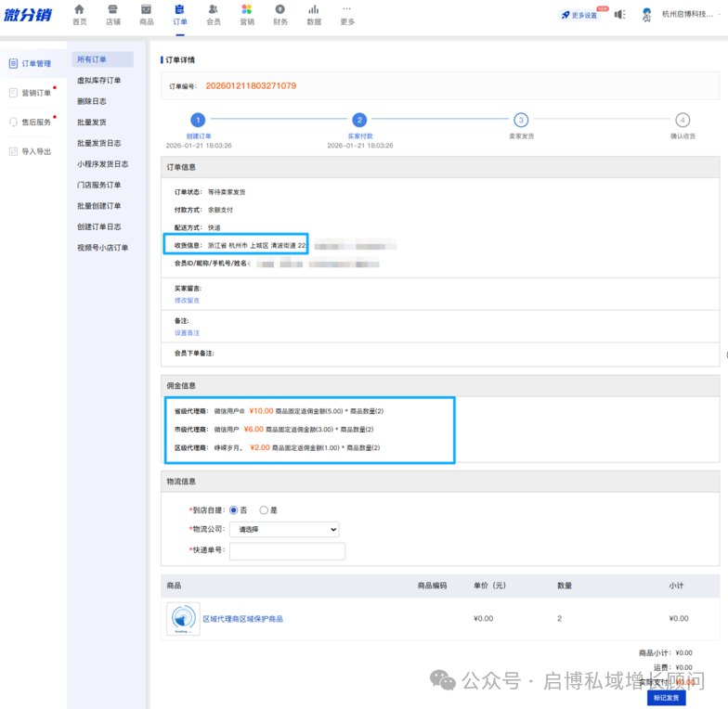The width and height of the screenshot is (728, 709).
Task: Click the 快递单号 input field
Action: coord(287,551)
